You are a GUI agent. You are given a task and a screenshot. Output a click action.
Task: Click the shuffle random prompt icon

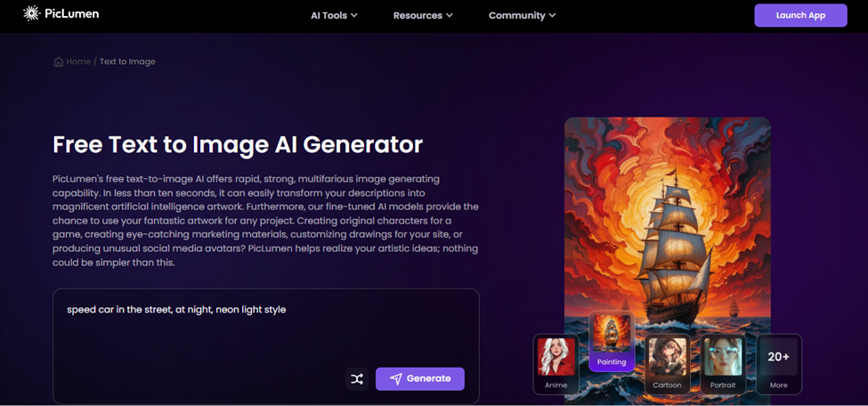tap(356, 379)
